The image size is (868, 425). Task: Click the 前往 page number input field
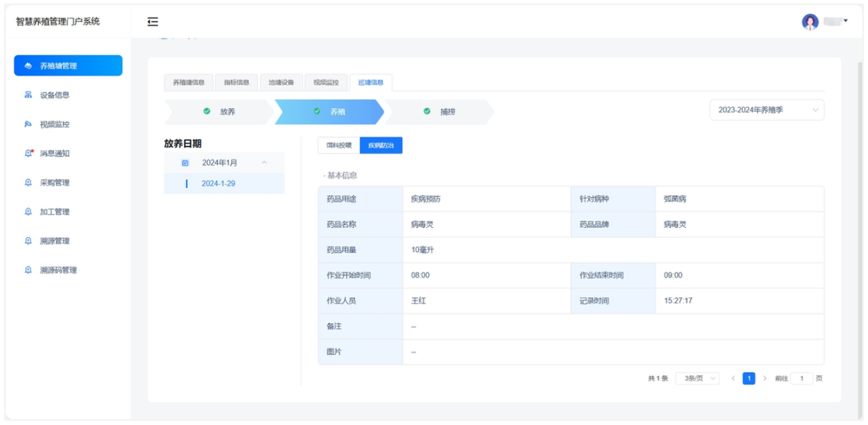point(802,379)
